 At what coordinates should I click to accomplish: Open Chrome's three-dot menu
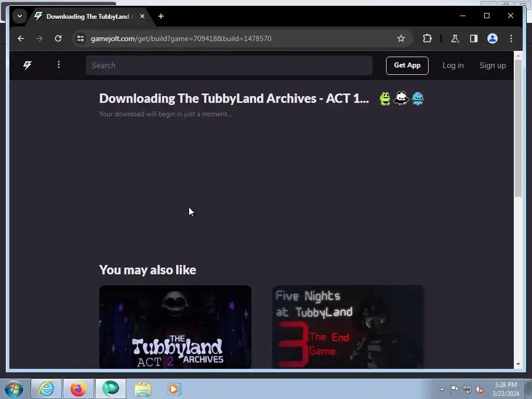(x=511, y=38)
